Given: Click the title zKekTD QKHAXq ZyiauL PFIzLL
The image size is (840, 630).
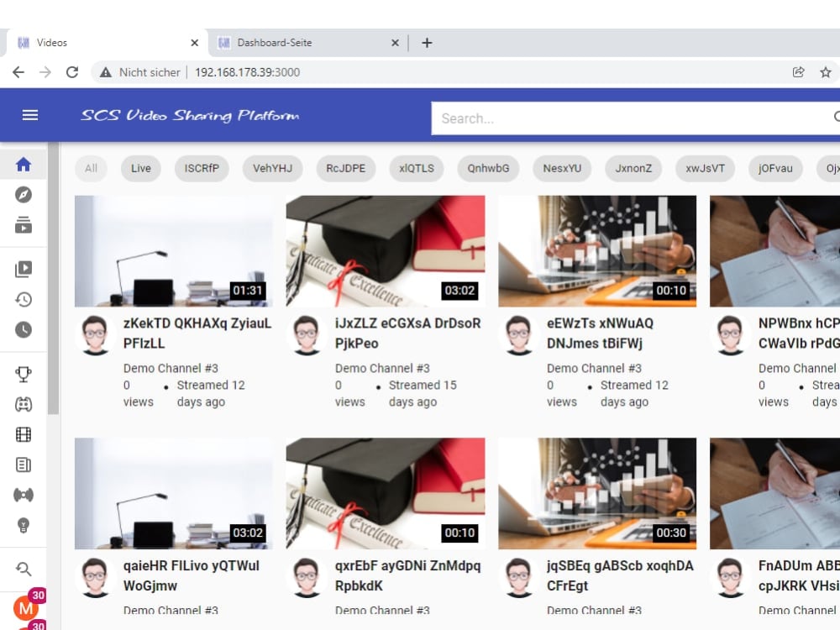Looking at the screenshot, I should (197, 333).
